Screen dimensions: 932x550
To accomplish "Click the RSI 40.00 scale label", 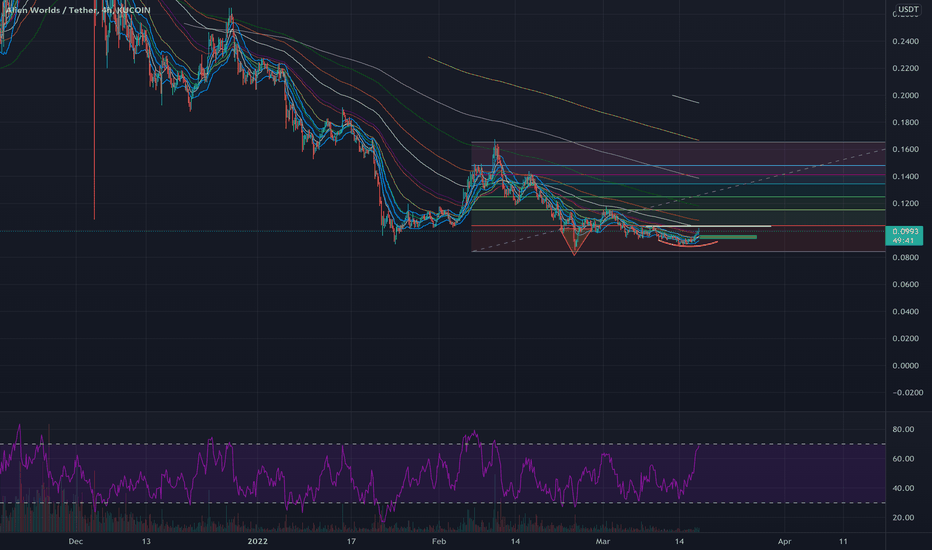I will (903, 488).
